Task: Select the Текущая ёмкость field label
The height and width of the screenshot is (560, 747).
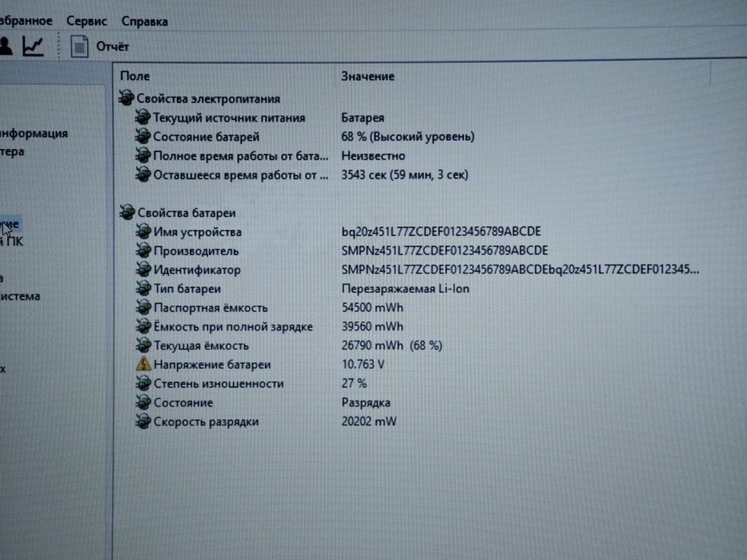Action: [x=201, y=346]
